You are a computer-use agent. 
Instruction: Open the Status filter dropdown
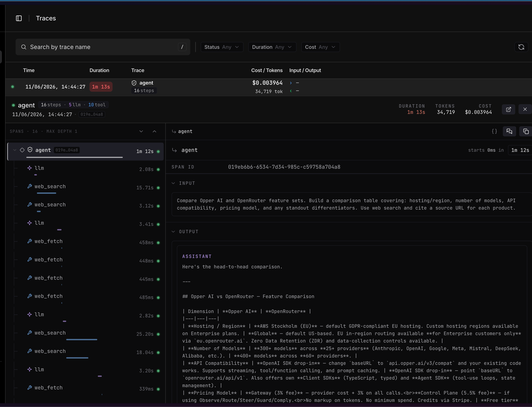(222, 47)
